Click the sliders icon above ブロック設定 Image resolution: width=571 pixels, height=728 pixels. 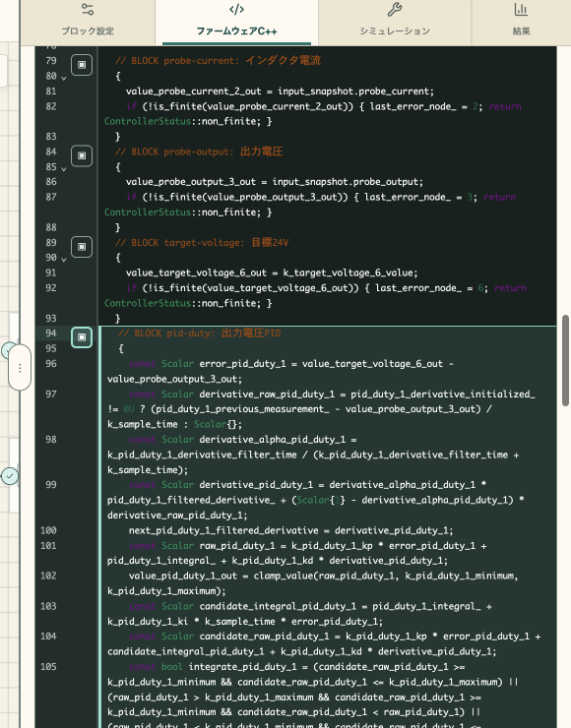[x=88, y=9]
